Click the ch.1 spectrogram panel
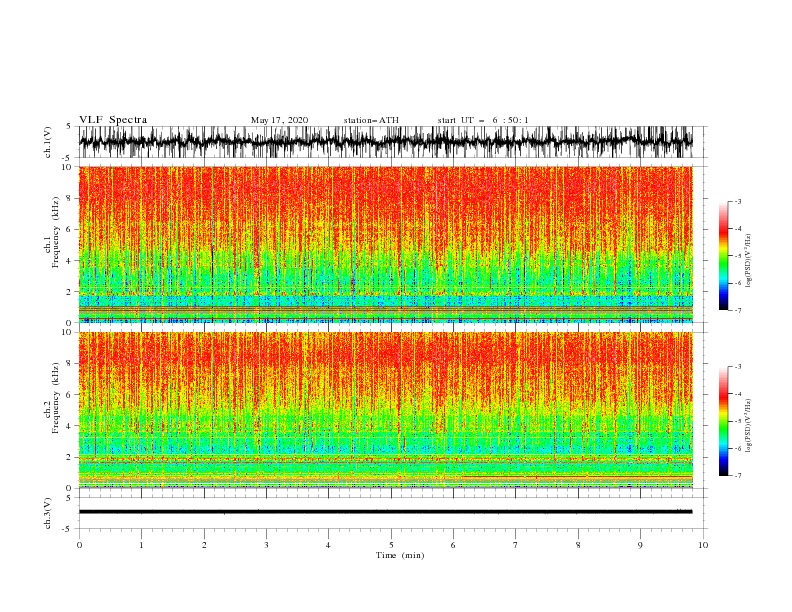Viewport: 792px width, 612px height. (x=385, y=244)
